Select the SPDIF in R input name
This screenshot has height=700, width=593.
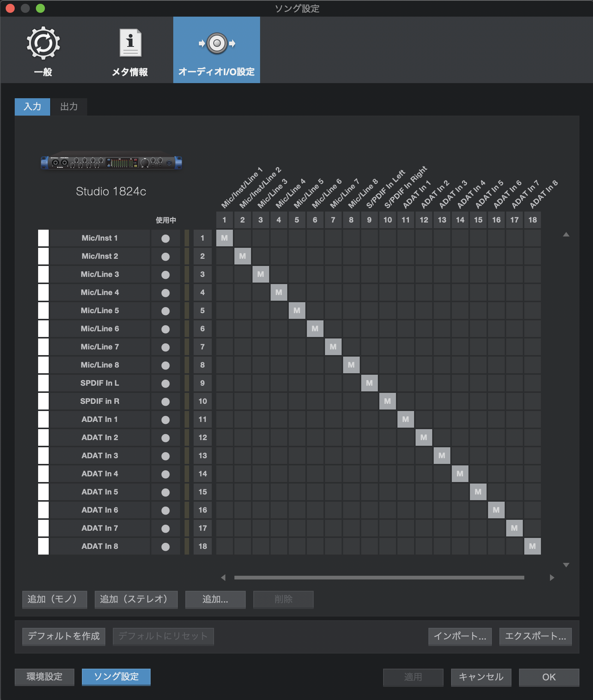(100, 401)
